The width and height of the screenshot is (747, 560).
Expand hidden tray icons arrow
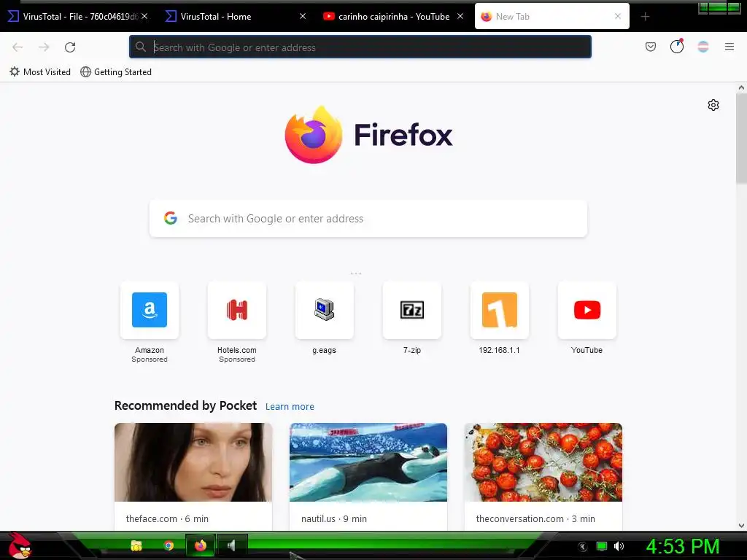[583, 547]
